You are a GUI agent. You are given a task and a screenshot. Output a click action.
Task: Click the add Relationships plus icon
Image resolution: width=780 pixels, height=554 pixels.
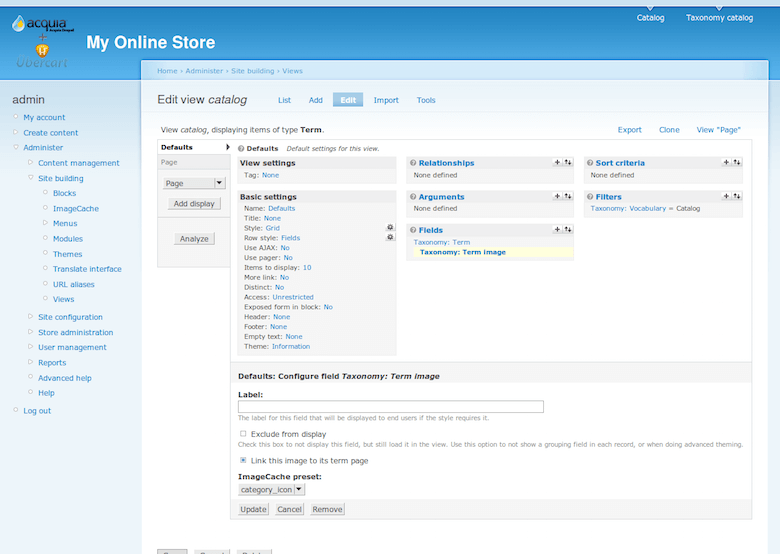pyautogui.click(x=557, y=162)
